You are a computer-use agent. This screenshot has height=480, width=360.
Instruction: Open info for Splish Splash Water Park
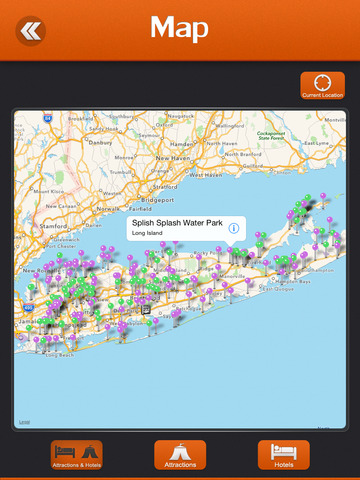click(x=234, y=228)
